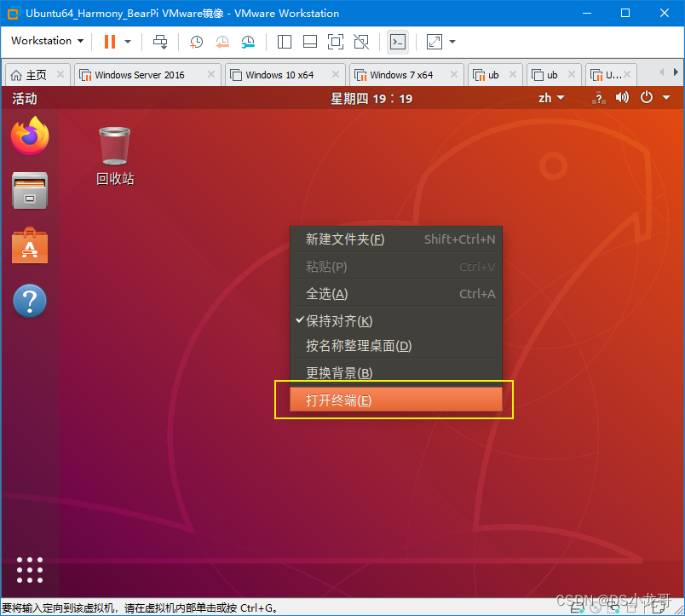Toggle the thumbnail bar visibility
The width and height of the screenshot is (685, 616).
309,41
